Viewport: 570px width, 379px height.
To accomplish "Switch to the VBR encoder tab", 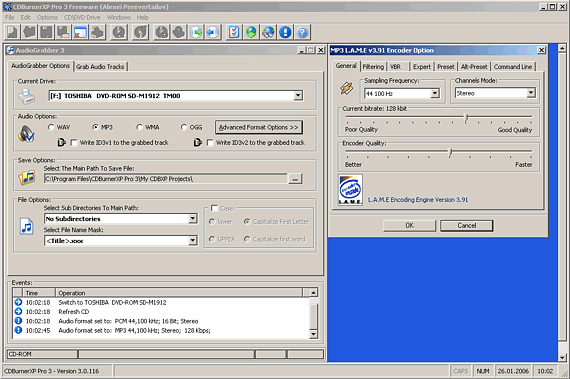I will (395, 67).
